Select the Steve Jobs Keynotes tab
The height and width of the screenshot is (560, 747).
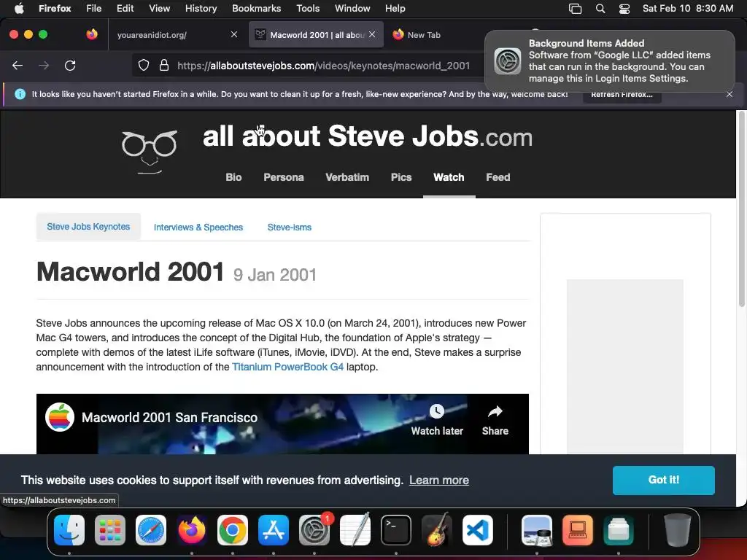point(88,227)
